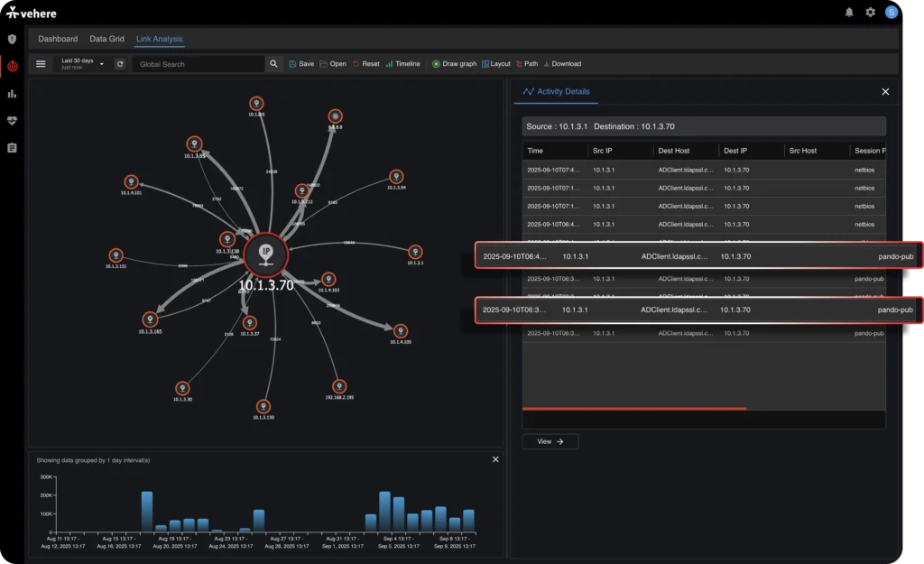Image resolution: width=924 pixels, height=564 pixels.
Task: Open the user avatar account menu
Action: tap(892, 13)
